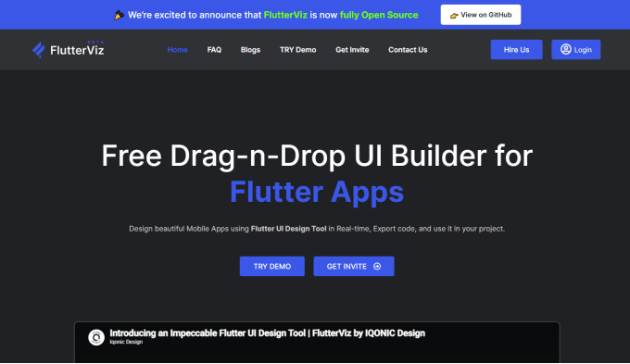Click the party popper announcement icon
Image resolution: width=630 pixels, height=364 pixels.
tap(119, 15)
